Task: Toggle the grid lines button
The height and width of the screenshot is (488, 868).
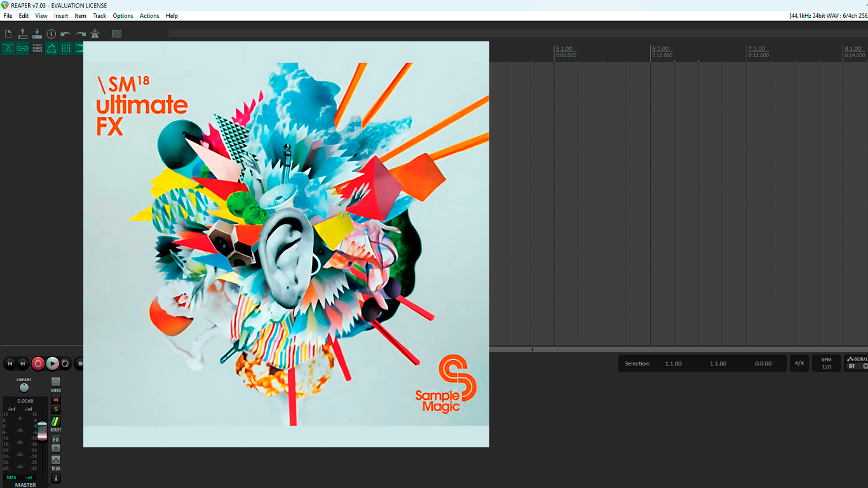Action: (66, 48)
